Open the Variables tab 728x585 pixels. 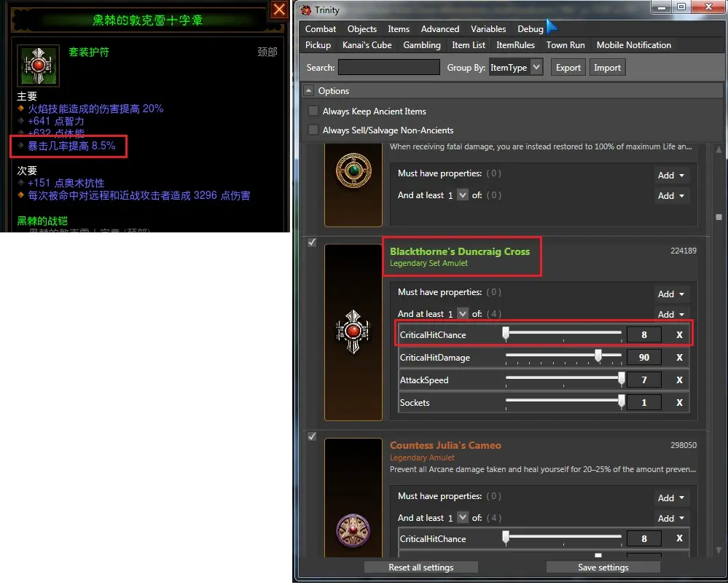[x=488, y=29]
